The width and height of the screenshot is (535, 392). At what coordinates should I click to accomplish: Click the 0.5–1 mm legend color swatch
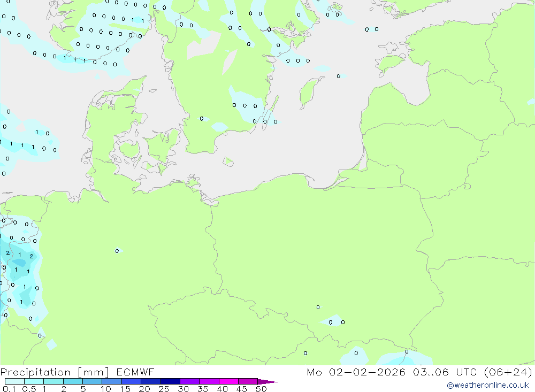pyautogui.click(x=34, y=381)
